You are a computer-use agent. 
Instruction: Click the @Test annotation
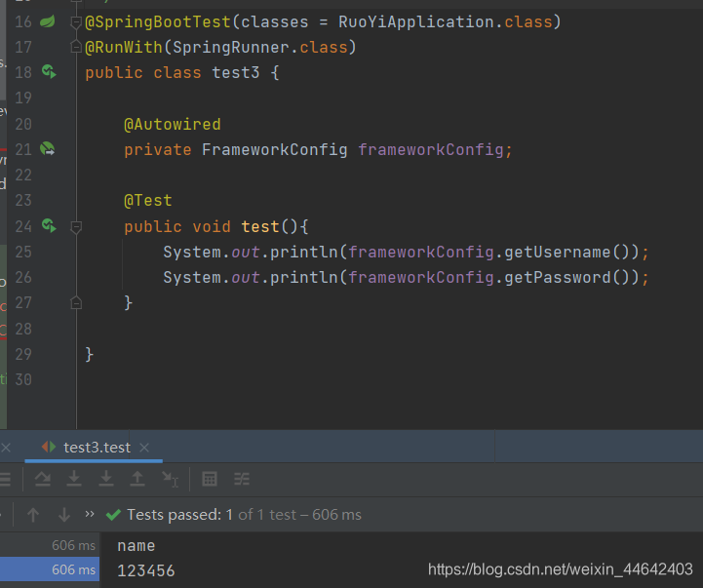148,200
